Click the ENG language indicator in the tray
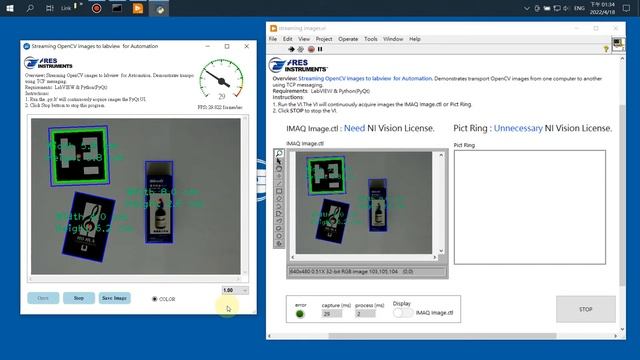The image size is (640, 360). coord(579,8)
